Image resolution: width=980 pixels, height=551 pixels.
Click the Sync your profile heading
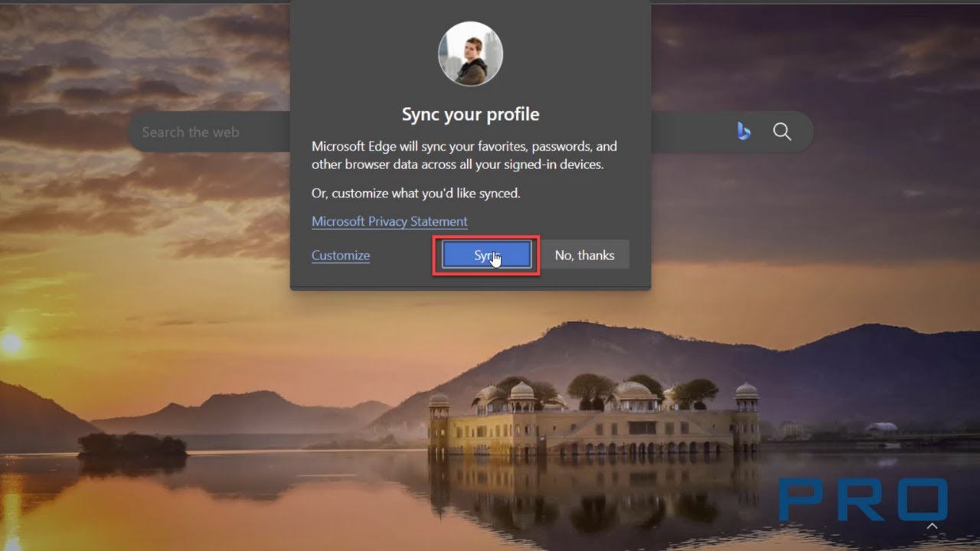pyautogui.click(x=471, y=114)
